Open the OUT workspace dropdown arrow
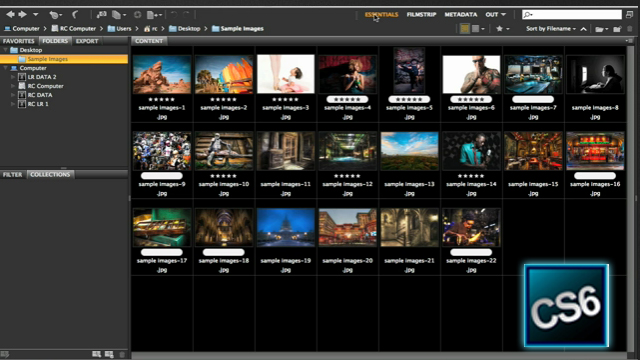This screenshot has width=640, height=360. pyautogui.click(x=503, y=15)
